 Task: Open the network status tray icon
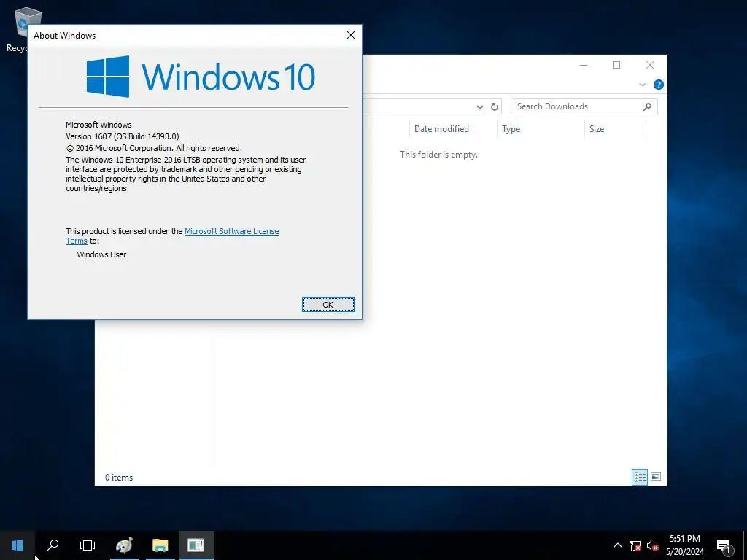pos(635,545)
